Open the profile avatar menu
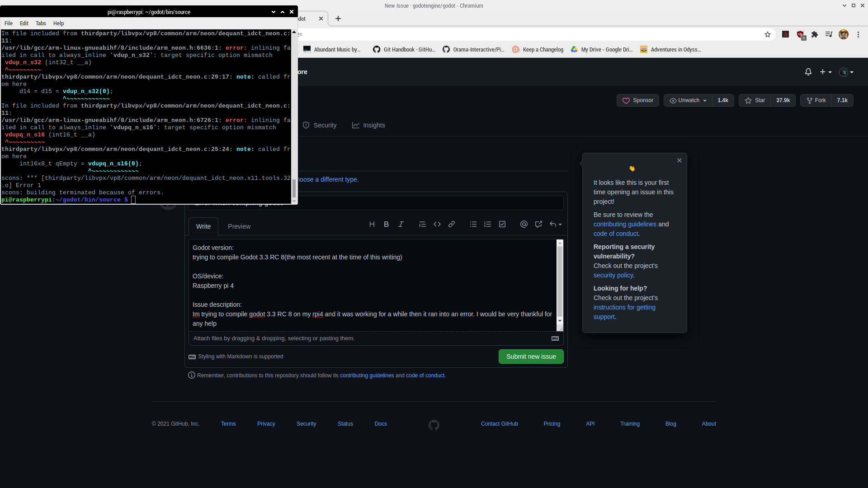This screenshot has height=488, width=868. click(844, 72)
